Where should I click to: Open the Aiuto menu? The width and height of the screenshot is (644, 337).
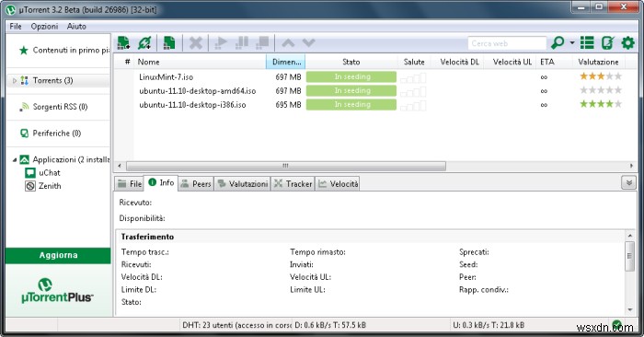(x=76, y=27)
